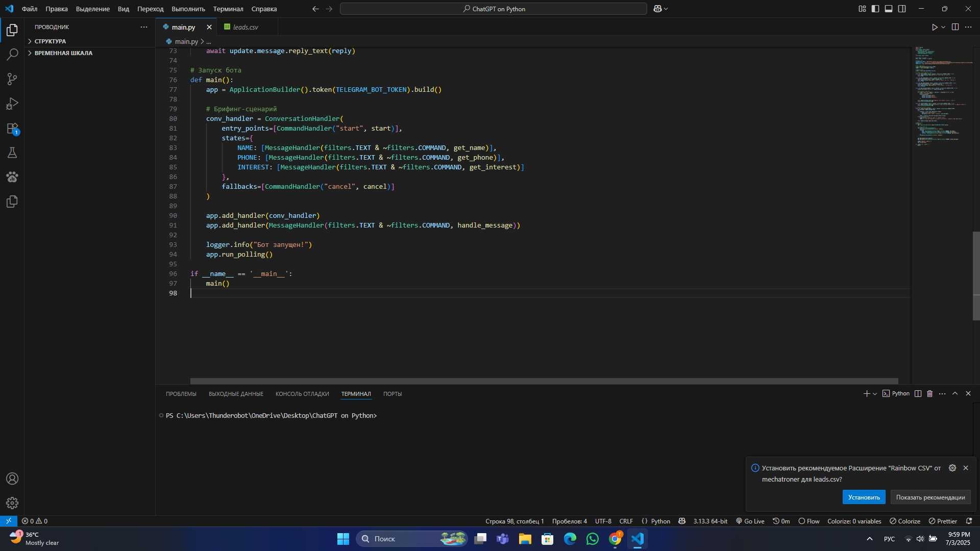This screenshot has height=551, width=980.
Task: Dismiss the Rainbow CSV notification
Action: [966, 468]
